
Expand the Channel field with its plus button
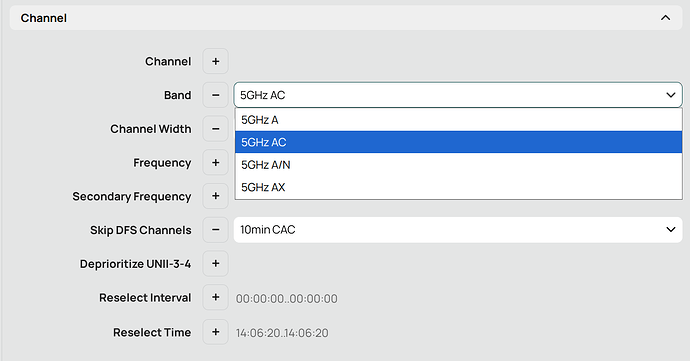point(216,61)
